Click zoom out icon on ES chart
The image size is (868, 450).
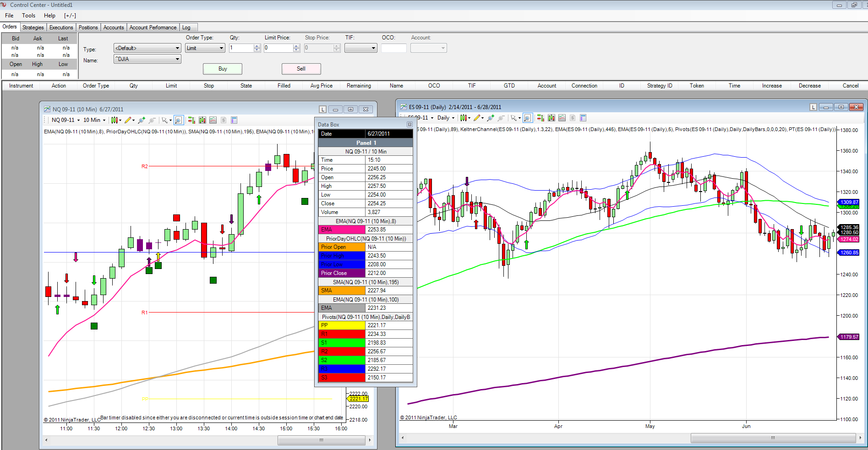[501, 118]
